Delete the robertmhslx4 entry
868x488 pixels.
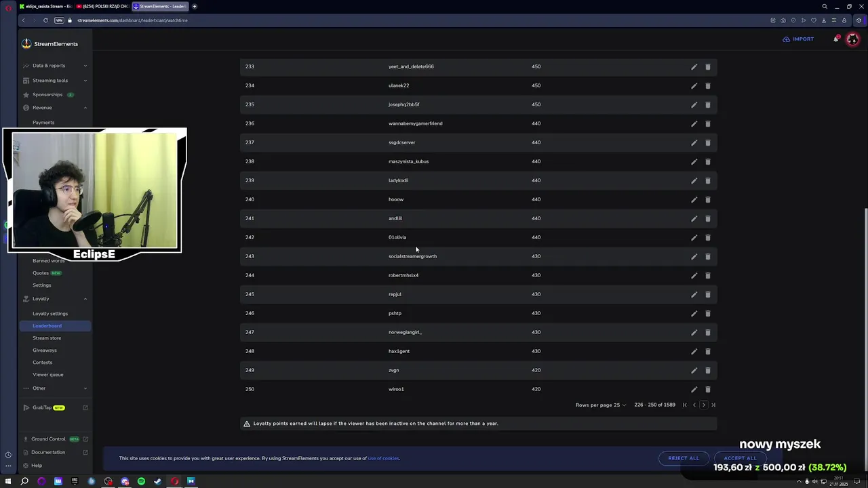pyautogui.click(x=707, y=275)
